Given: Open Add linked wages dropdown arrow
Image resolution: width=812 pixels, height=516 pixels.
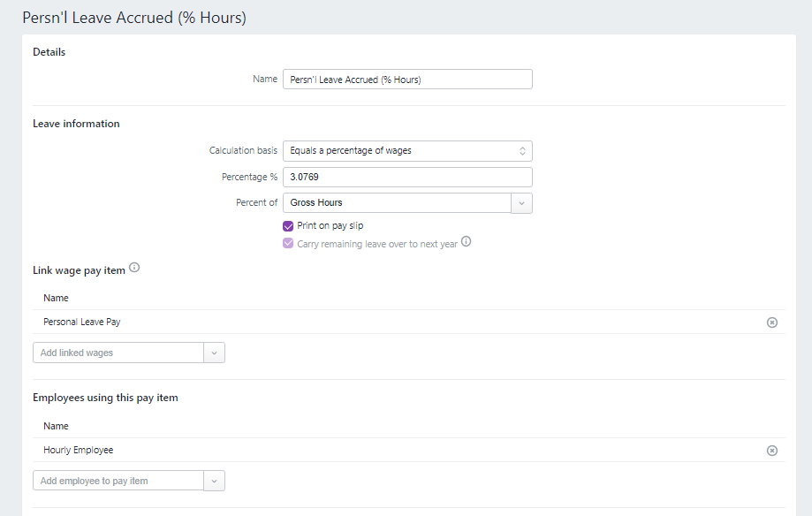Looking at the screenshot, I should [x=214, y=353].
